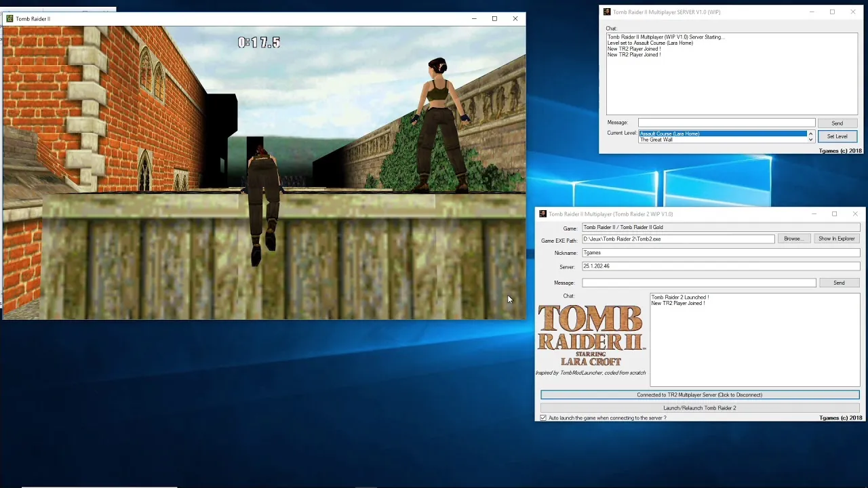
Task: Select The Great Wall in level list
Action: coord(723,140)
